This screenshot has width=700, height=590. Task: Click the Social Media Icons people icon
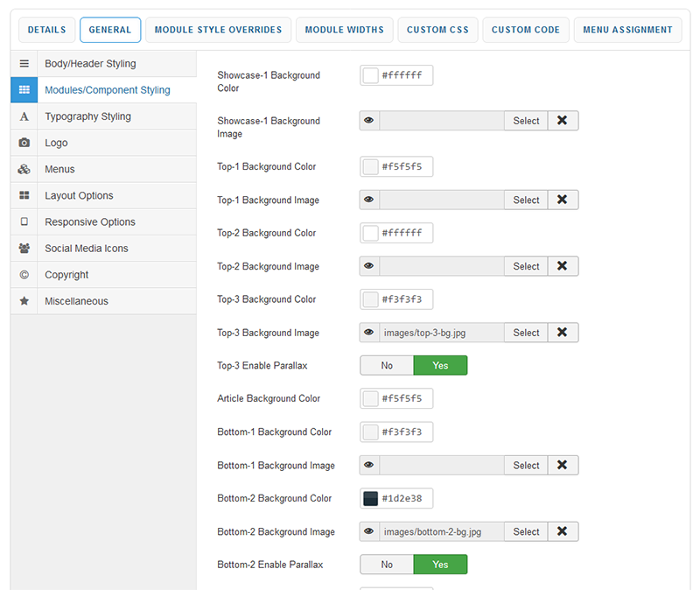click(x=24, y=249)
